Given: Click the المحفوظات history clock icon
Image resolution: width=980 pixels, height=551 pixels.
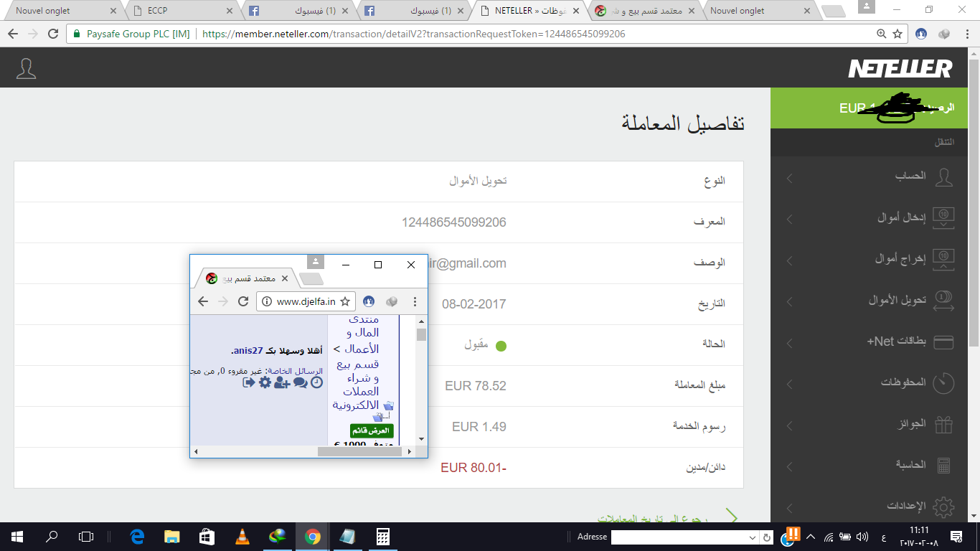Looking at the screenshot, I should pyautogui.click(x=943, y=383).
